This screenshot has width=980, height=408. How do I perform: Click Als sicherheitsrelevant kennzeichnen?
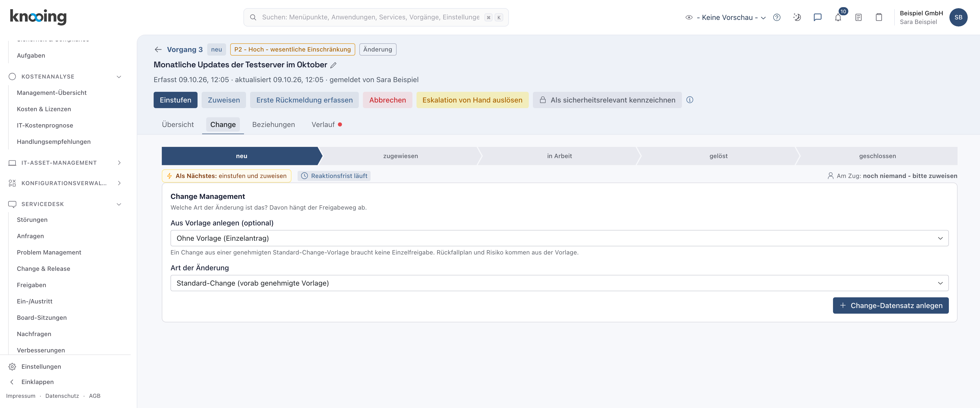[x=607, y=100]
